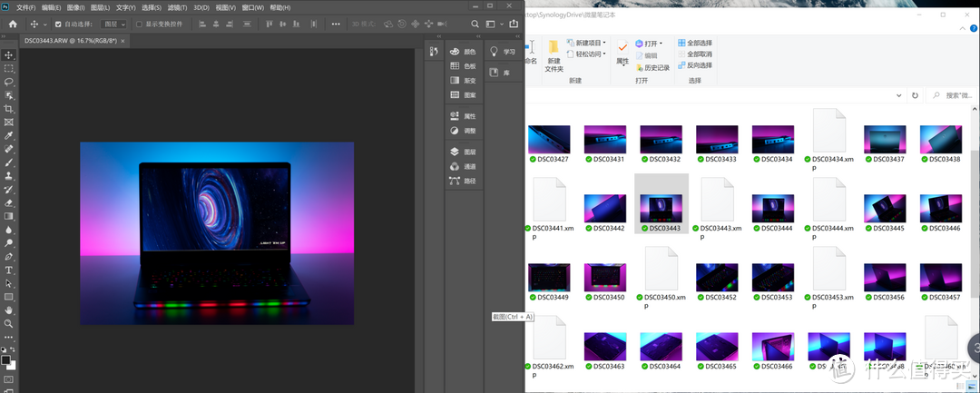This screenshot has width=980, height=393.
Task: Choose the Eyedropper tool
Action: tap(9, 135)
